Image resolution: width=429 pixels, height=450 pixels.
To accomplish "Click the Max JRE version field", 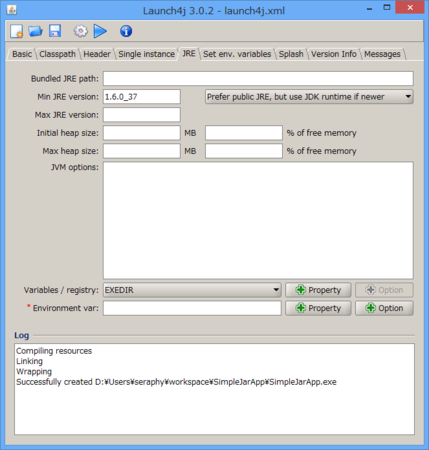I will coord(142,115).
